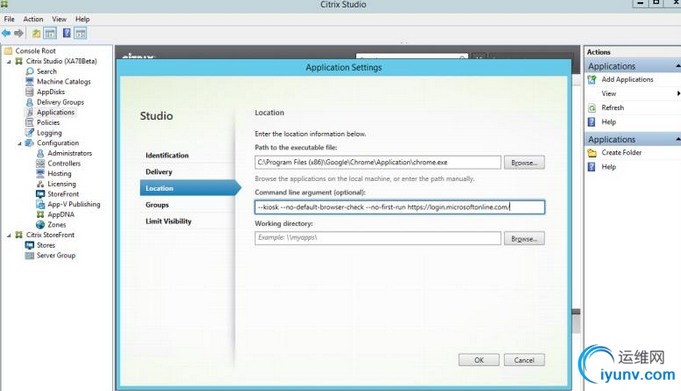Click the App-V Publishing icon
Viewport: 681px width, 391px height.
click(40, 204)
